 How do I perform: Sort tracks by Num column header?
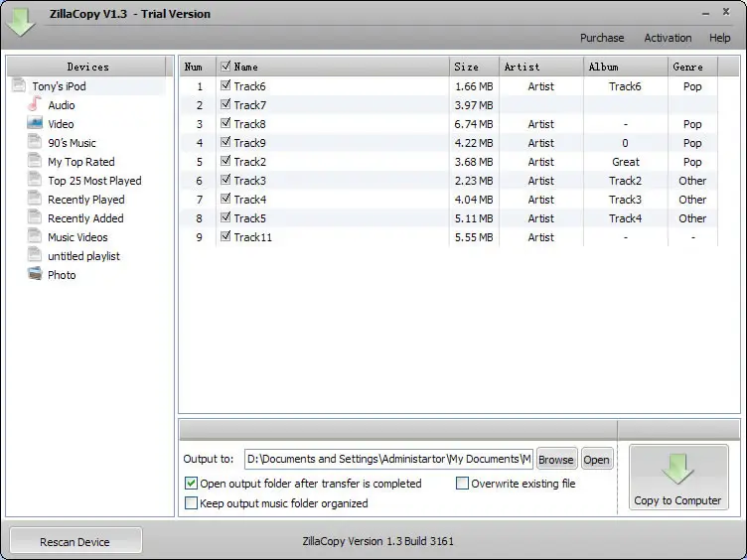click(198, 67)
